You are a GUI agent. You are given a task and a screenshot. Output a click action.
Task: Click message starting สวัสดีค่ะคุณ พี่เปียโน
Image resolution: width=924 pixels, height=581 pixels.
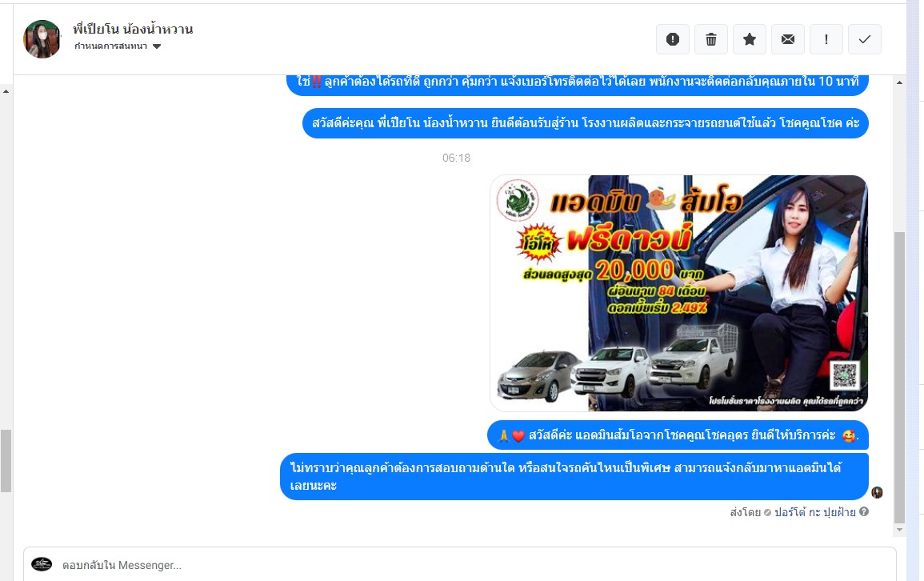click(585, 123)
